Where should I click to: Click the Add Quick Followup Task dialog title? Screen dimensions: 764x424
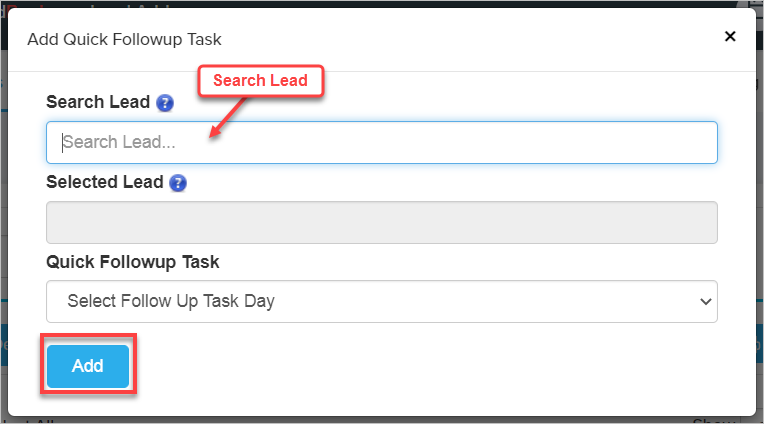pyautogui.click(x=124, y=40)
